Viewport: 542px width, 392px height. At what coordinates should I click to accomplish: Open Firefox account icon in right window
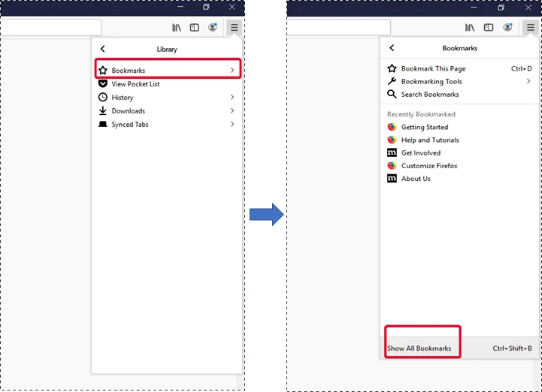point(507,27)
